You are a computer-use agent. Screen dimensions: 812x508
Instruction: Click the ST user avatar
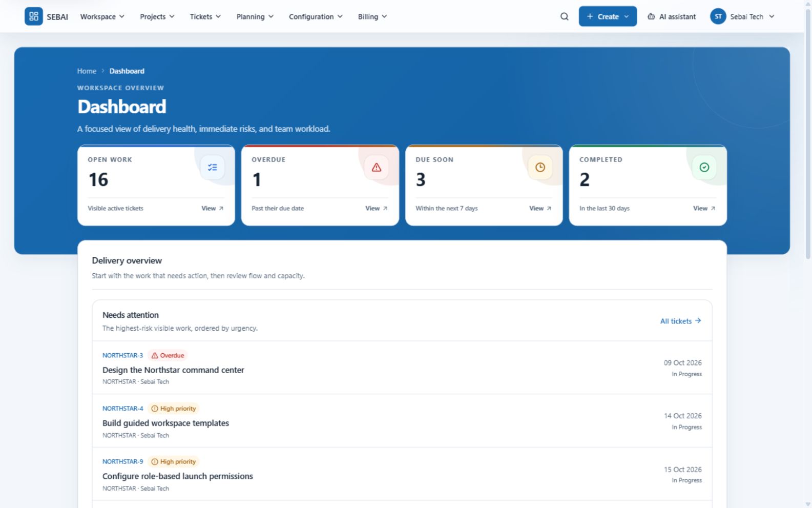tap(718, 16)
